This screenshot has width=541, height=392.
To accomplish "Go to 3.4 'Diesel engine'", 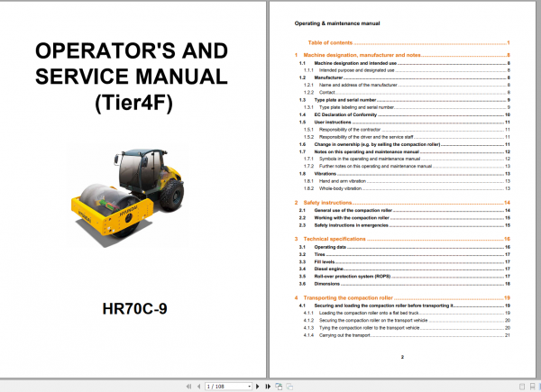I will (405, 269).
